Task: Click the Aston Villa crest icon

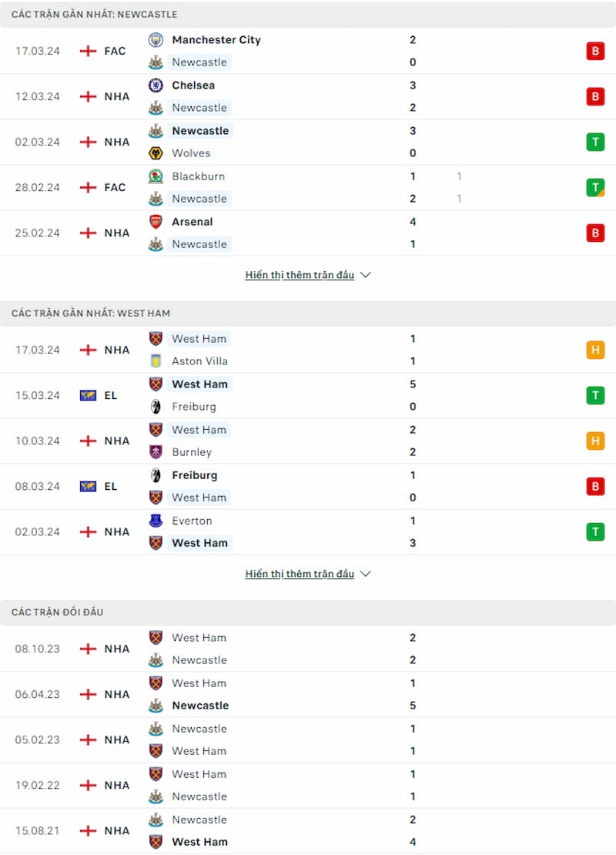Action: (156, 361)
